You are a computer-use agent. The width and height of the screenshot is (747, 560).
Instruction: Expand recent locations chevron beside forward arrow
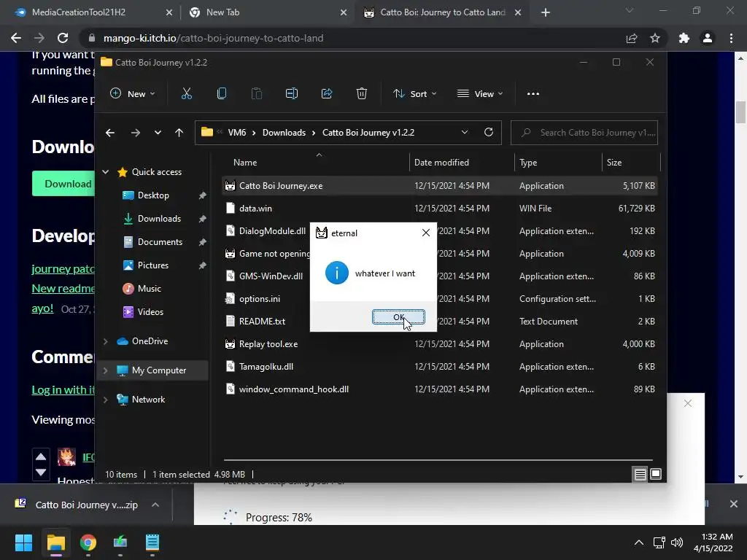pos(158,133)
